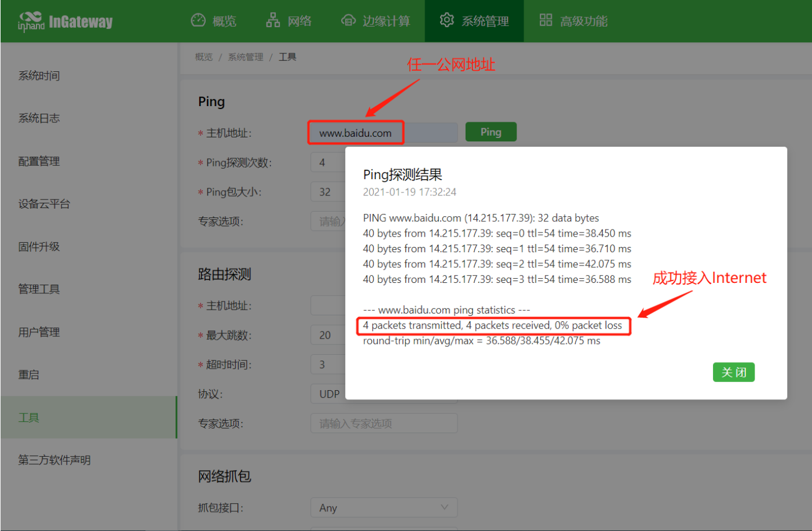
Task: Select the 系统管理 tab
Action: [474, 21]
